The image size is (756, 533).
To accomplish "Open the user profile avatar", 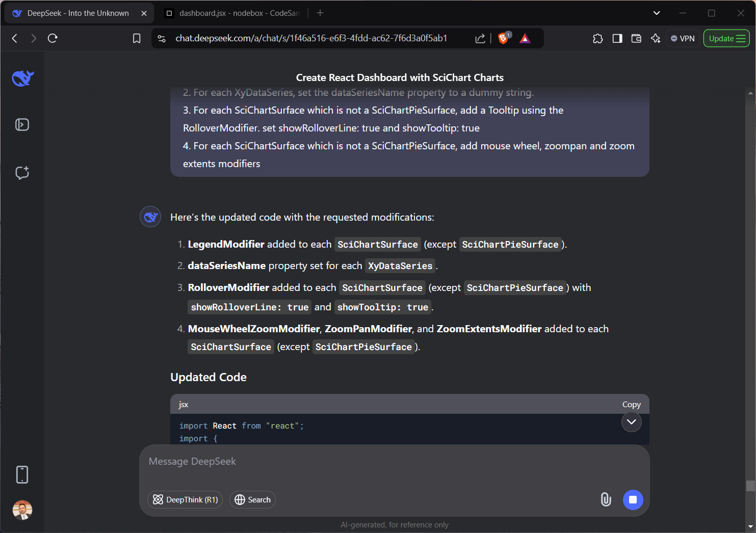I will [22, 510].
